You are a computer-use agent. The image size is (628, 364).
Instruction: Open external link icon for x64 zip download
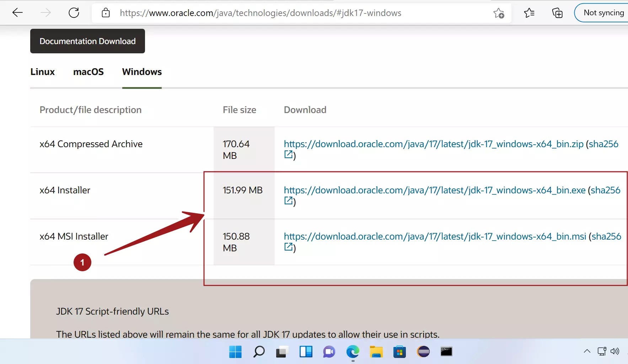[289, 155]
